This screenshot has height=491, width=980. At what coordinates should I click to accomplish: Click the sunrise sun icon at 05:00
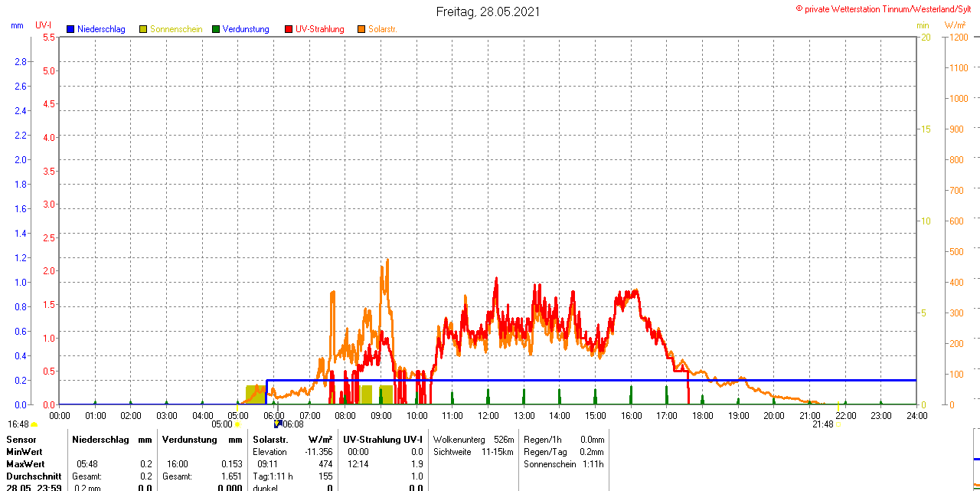pos(237,424)
